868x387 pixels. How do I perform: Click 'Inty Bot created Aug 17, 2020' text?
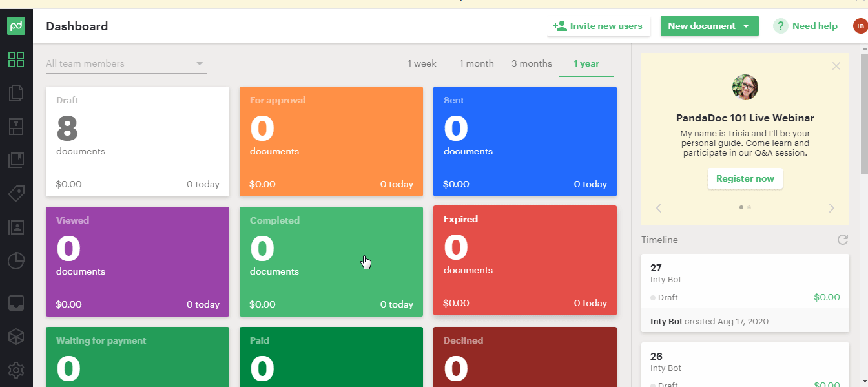(x=709, y=321)
